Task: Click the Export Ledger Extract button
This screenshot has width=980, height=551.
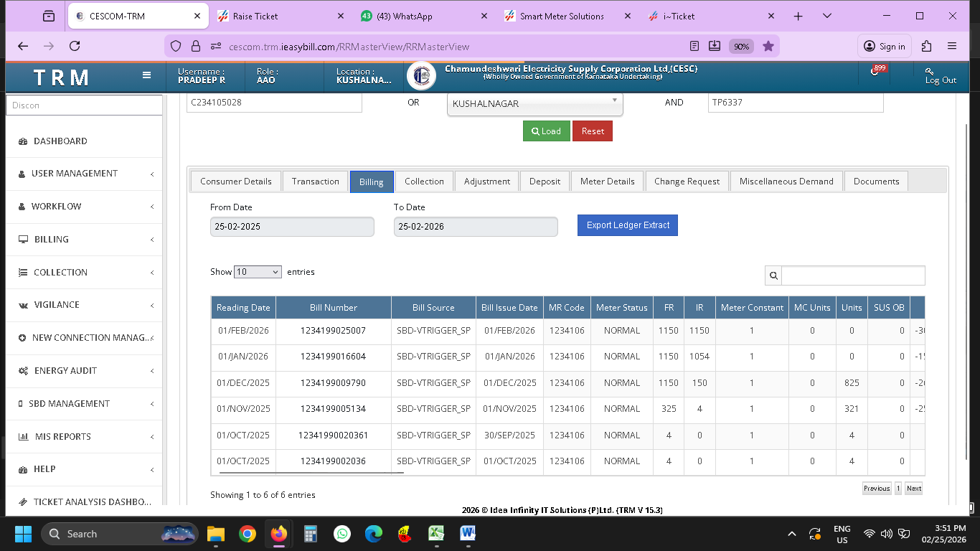Action: pyautogui.click(x=627, y=225)
